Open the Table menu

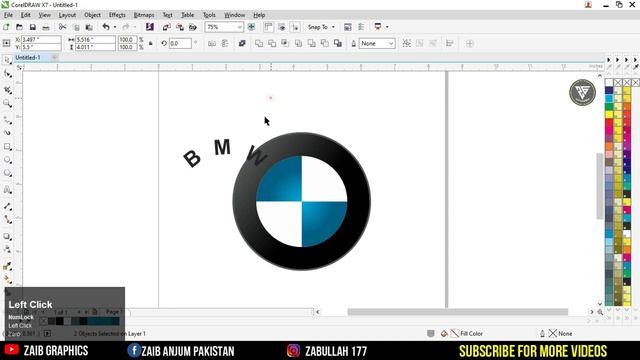coord(187,15)
